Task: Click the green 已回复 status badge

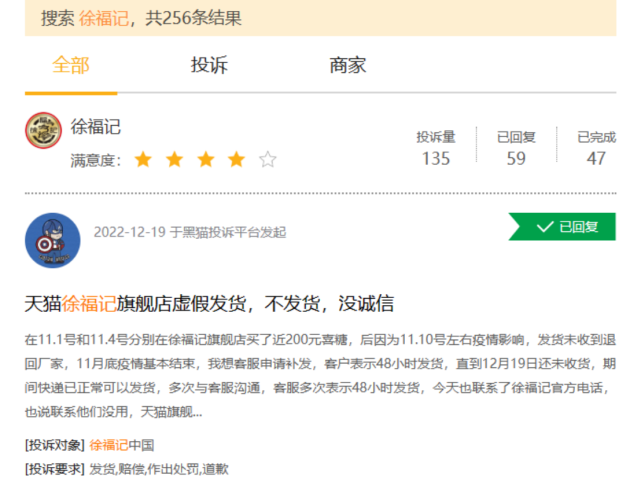Action: 562,227
